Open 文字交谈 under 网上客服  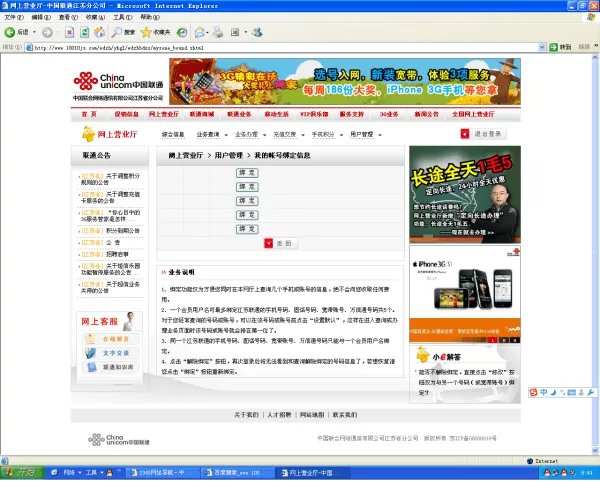click(111, 353)
